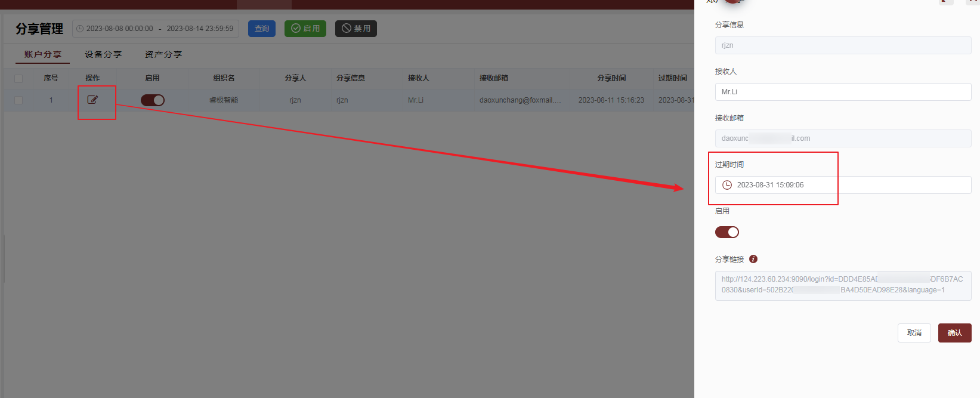Click the clock icon in 过期时间 field
Screen dimensions: 980x398
pyautogui.click(x=727, y=185)
